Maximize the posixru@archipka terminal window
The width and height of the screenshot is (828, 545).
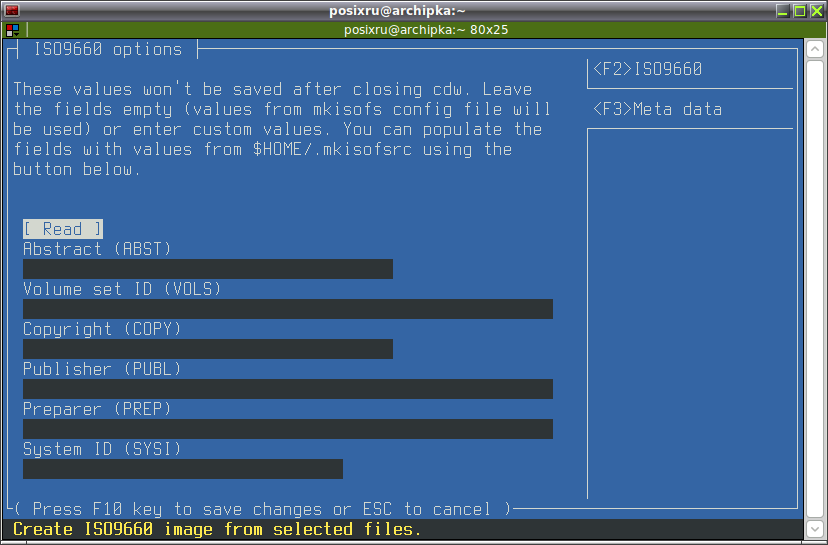[799, 11]
